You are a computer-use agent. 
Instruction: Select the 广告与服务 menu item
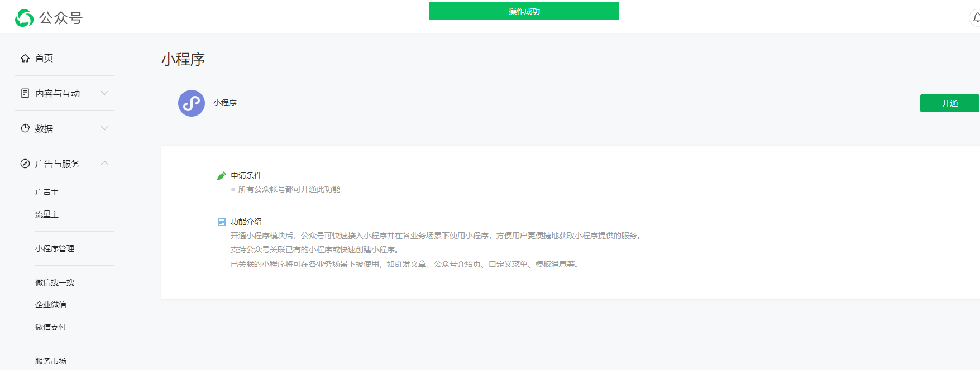pyautogui.click(x=58, y=164)
